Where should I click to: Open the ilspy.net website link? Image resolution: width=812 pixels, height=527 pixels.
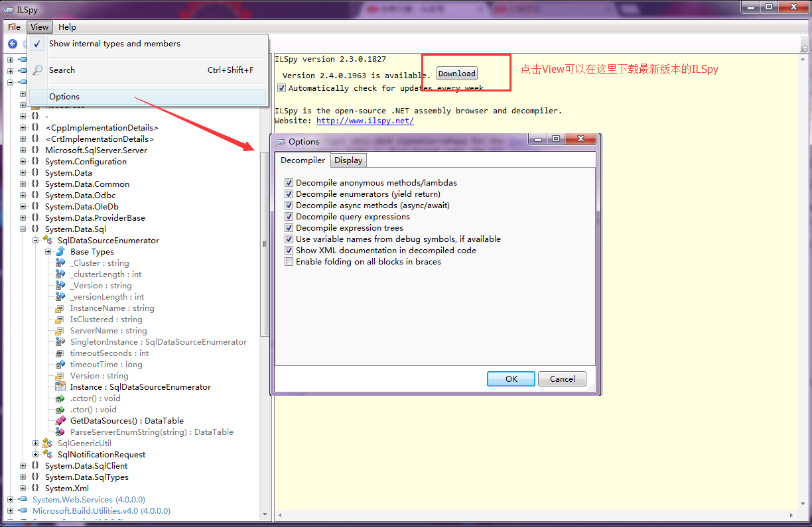[x=365, y=121]
